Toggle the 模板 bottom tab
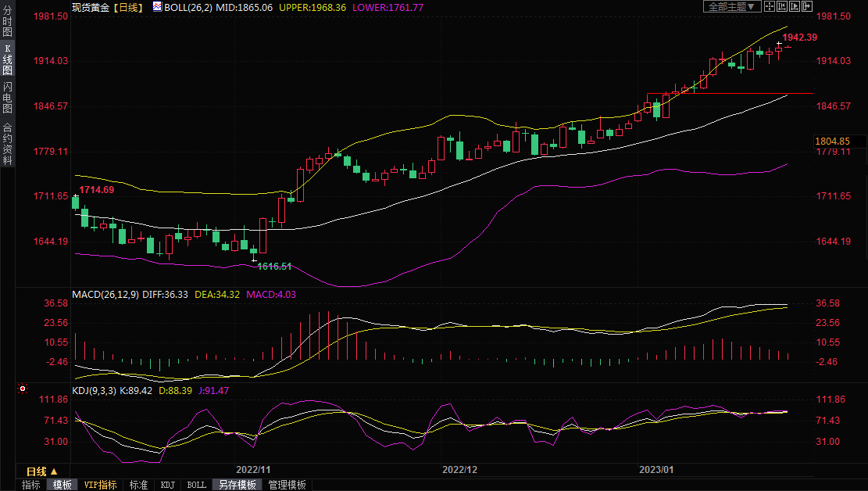 pyautogui.click(x=62, y=485)
